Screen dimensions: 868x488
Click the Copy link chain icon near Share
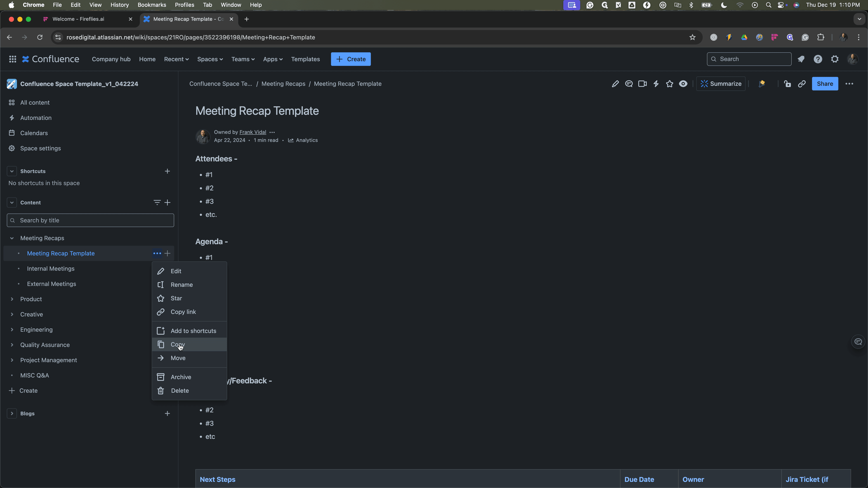click(802, 84)
